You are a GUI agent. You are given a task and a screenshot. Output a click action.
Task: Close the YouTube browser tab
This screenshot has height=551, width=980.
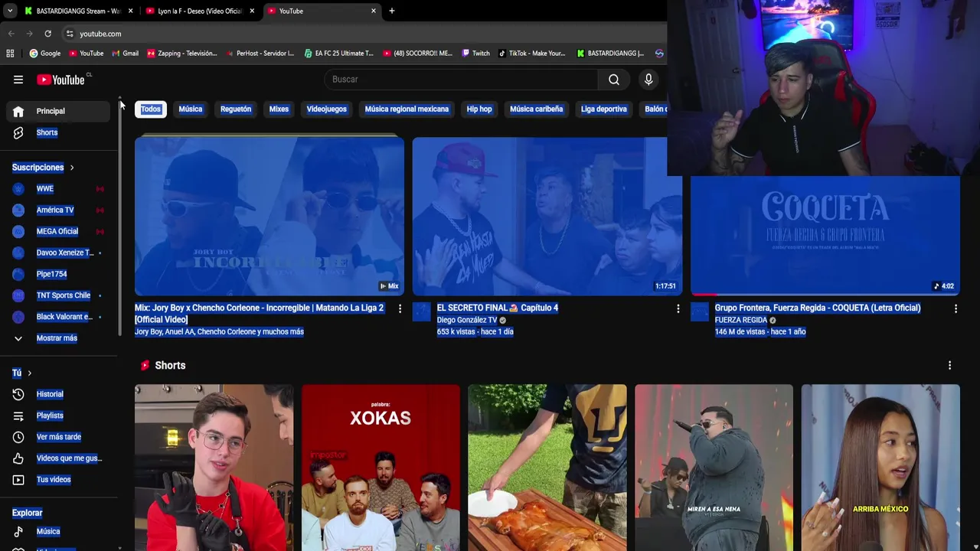(x=374, y=11)
